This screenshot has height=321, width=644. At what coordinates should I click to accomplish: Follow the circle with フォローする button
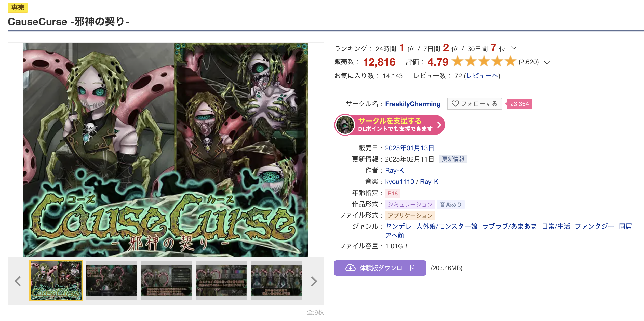pyautogui.click(x=474, y=104)
